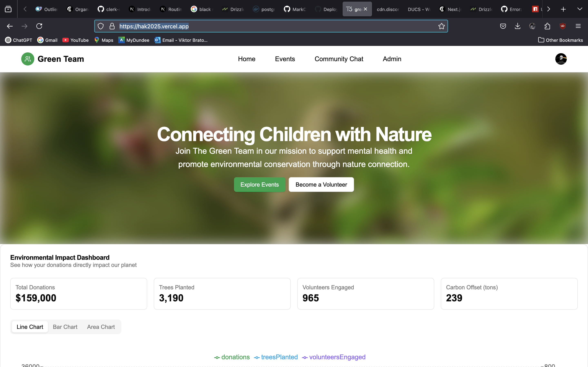
Task: Click the Save to Pocket icon
Action: [x=503, y=26]
